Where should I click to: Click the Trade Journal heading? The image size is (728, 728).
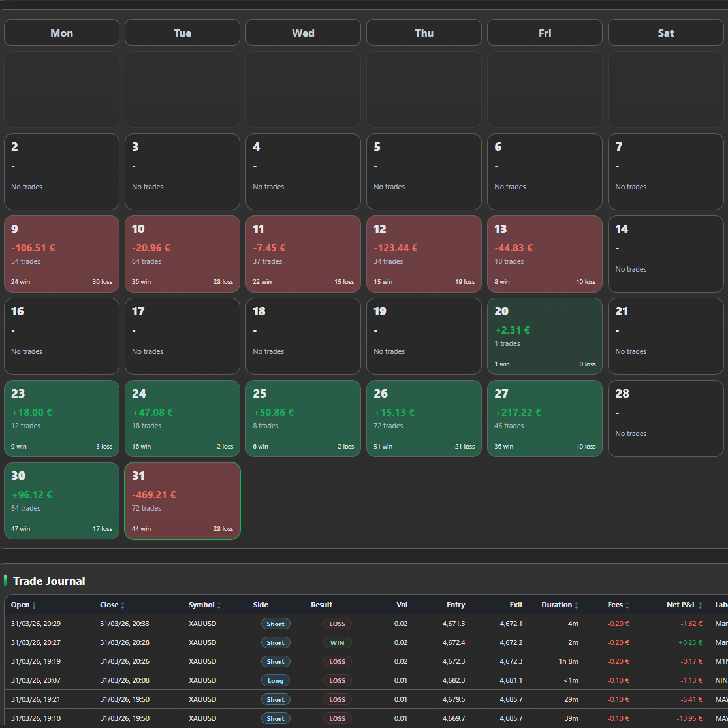click(x=49, y=581)
